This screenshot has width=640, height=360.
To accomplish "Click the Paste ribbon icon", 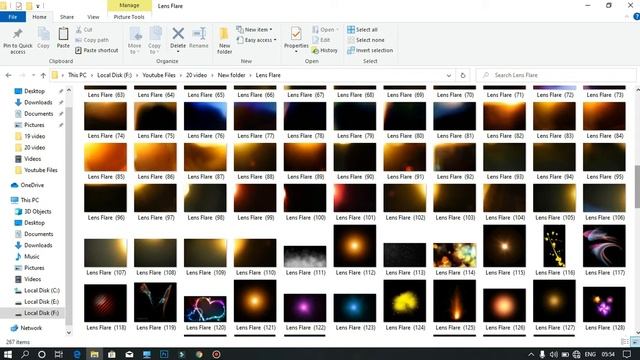I will coord(63,34).
